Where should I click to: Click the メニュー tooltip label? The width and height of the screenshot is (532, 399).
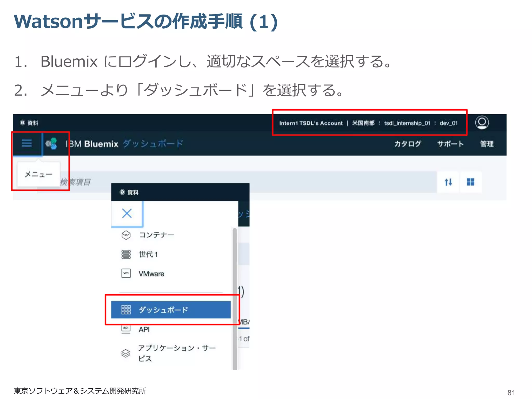point(38,174)
